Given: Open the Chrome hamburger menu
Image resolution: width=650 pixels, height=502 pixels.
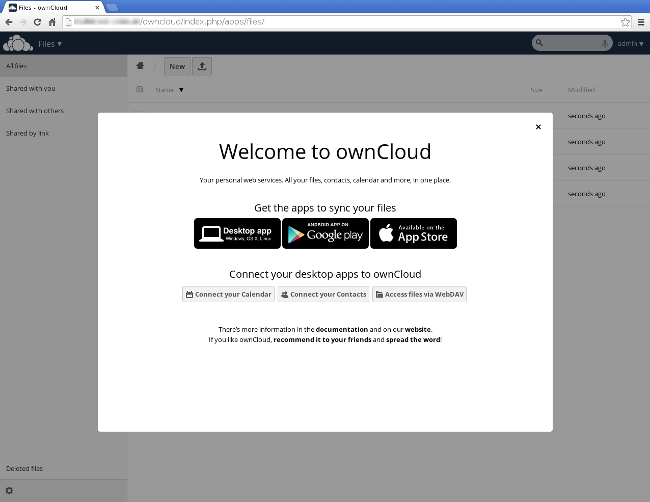Looking at the screenshot, I should pos(641,22).
